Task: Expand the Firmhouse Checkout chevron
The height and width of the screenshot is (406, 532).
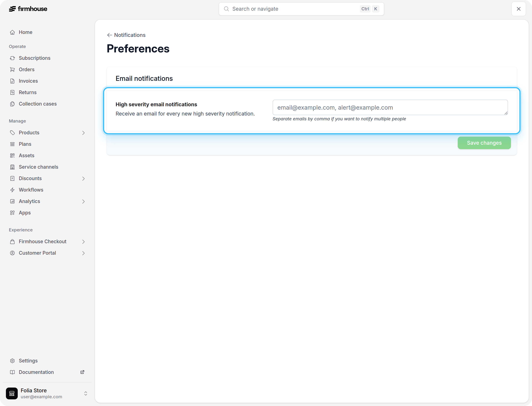Action: pyautogui.click(x=83, y=242)
